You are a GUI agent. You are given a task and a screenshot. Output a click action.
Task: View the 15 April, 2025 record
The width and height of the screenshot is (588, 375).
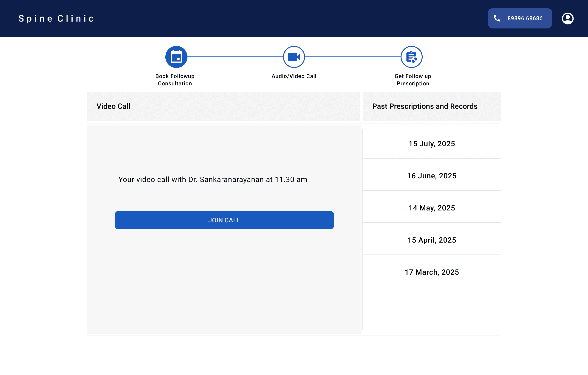click(x=432, y=240)
